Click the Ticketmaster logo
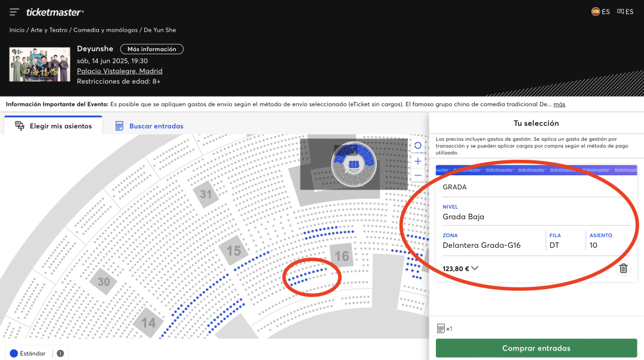 tap(55, 12)
